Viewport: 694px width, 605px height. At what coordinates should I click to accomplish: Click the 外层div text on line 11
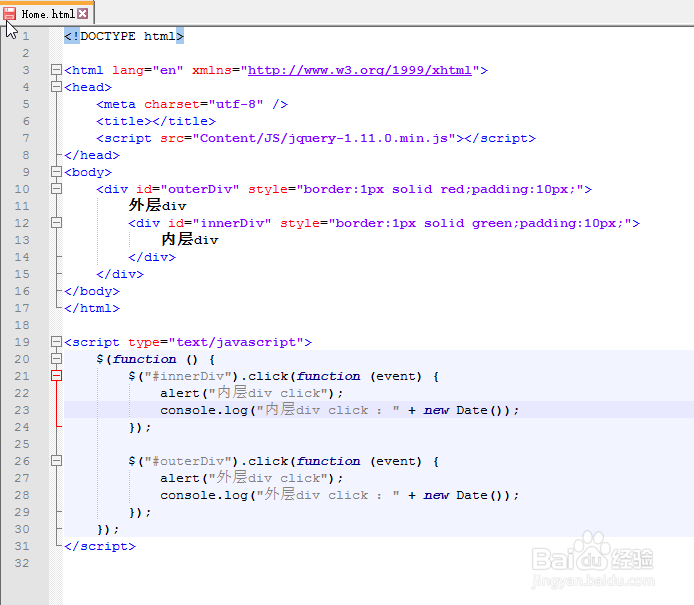[x=158, y=205]
